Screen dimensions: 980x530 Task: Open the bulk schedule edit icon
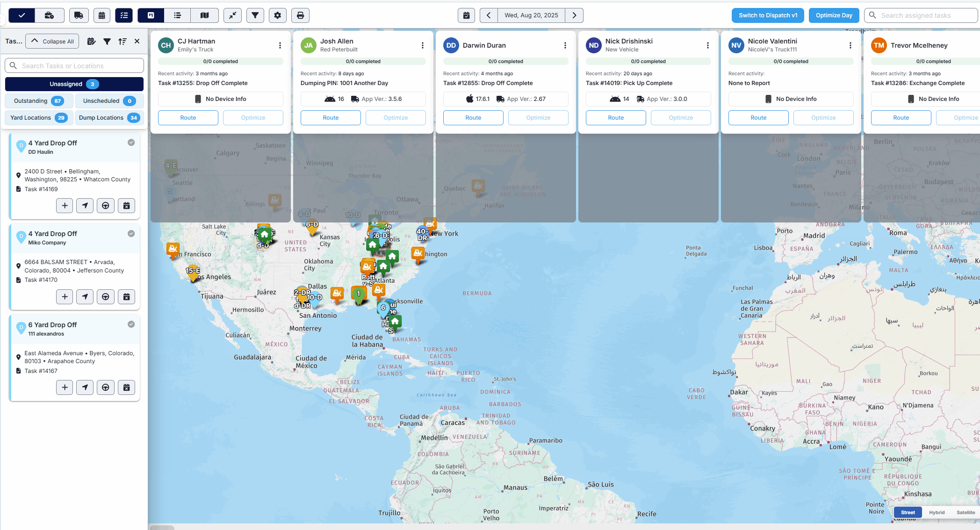(91, 41)
